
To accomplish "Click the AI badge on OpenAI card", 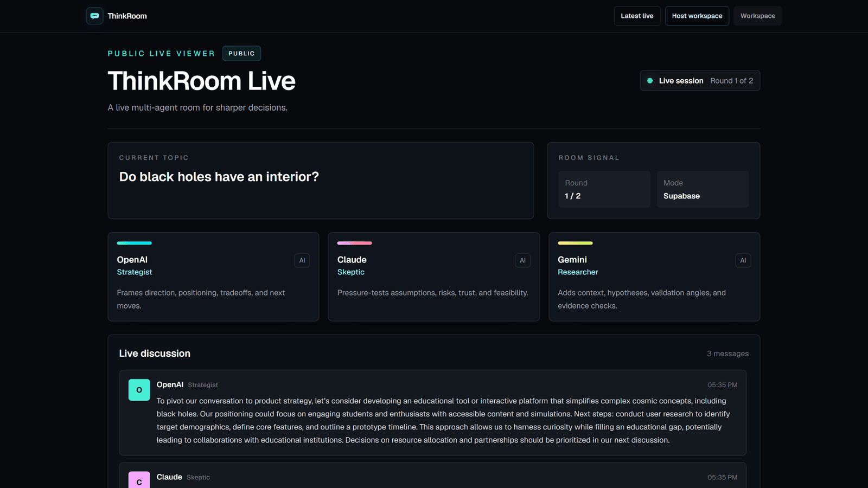I will click(302, 260).
